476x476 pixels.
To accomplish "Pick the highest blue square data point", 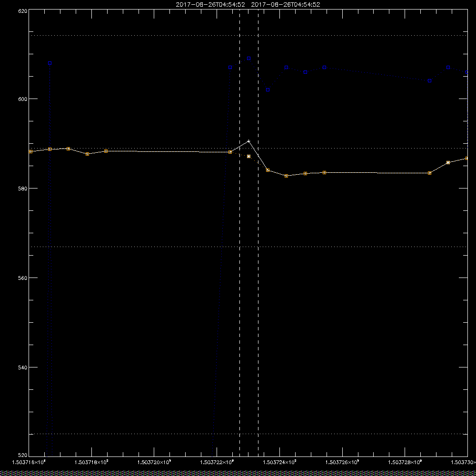I will (x=248, y=58).
